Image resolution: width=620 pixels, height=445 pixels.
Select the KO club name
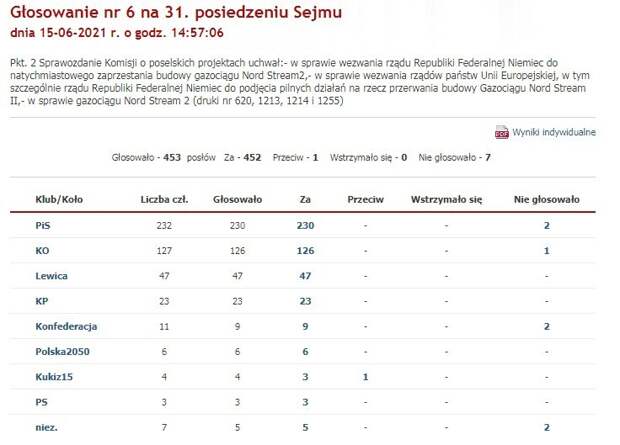coord(42,251)
